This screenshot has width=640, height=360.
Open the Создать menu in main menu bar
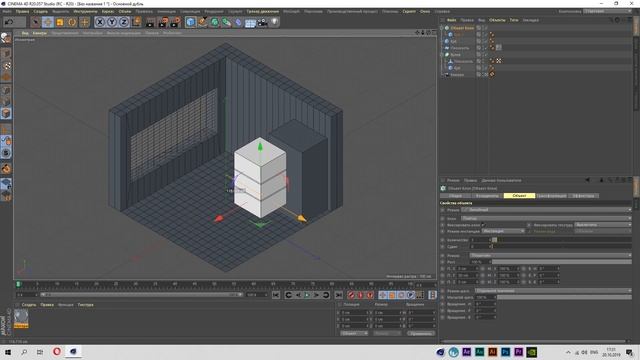(x=40, y=11)
